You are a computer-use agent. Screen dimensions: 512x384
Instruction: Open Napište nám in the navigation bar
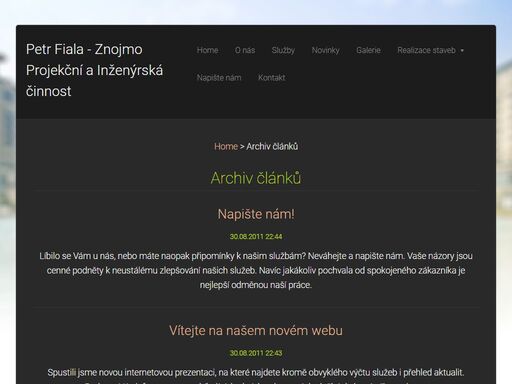coord(219,78)
